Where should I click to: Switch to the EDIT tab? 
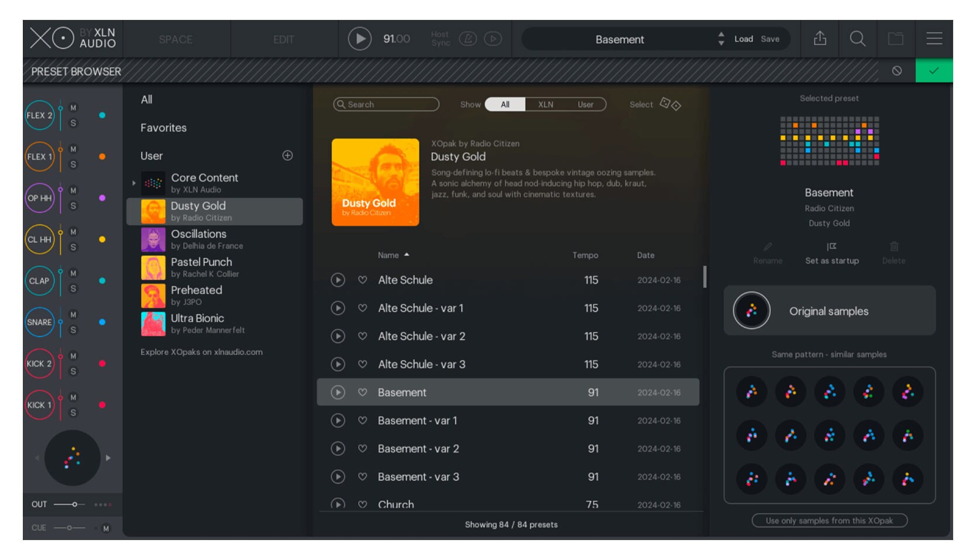pyautogui.click(x=284, y=39)
